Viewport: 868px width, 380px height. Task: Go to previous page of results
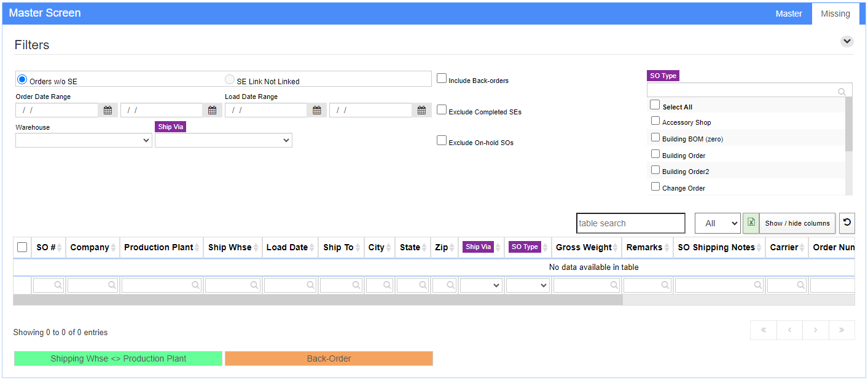point(789,330)
